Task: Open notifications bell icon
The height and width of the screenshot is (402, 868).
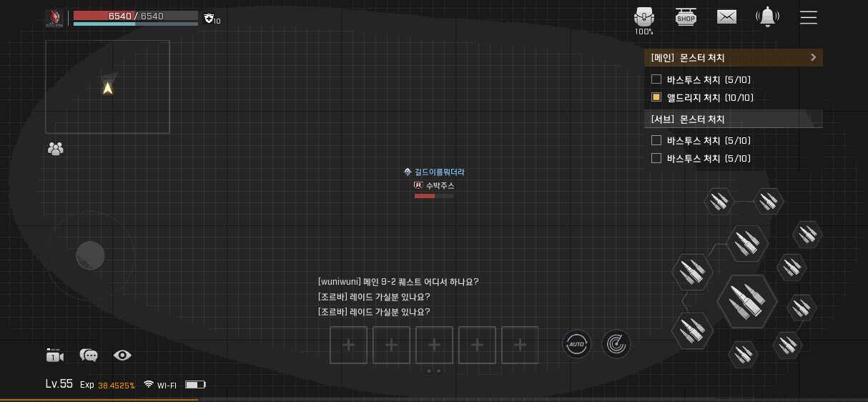Action: click(x=768, y=17)
